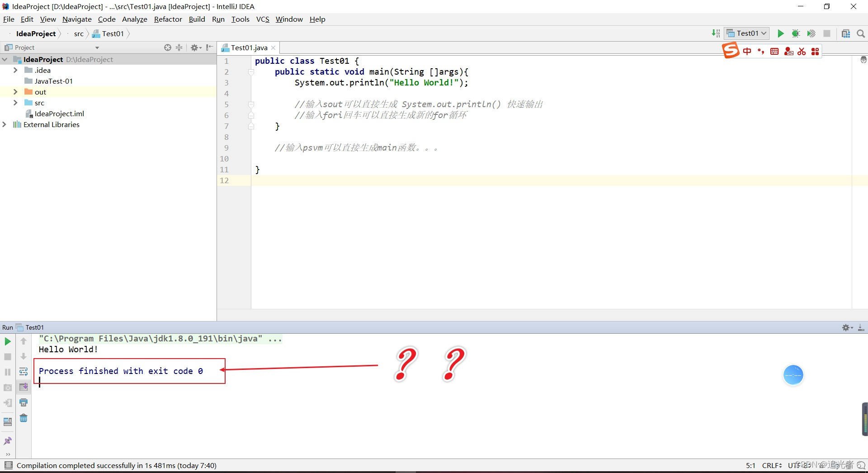Dump threads camera icon in Run panel

point(8,388)
